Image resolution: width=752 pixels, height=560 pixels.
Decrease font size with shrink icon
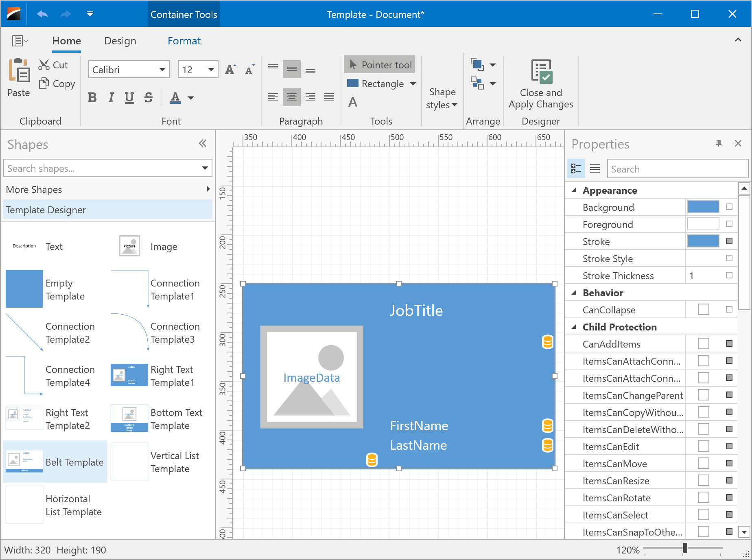(249, 70)
